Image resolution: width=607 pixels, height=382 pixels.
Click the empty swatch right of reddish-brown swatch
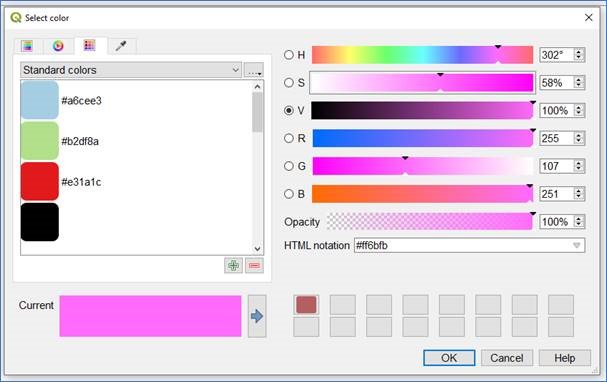point(343,305)
